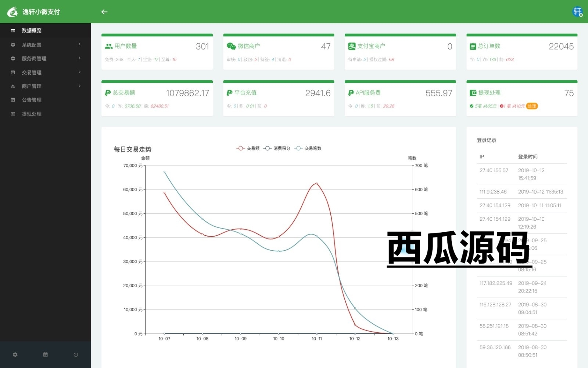
Task: Toggle 交易额 series in chart legend
Action: click(248, 148)
